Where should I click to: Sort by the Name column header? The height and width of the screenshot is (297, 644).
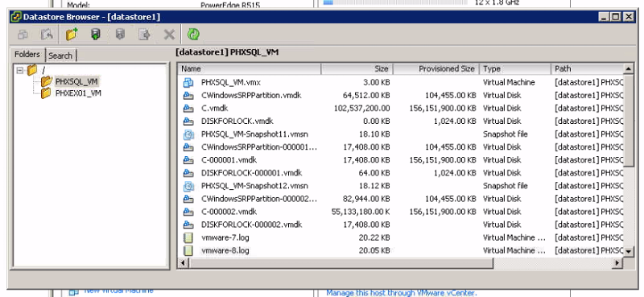[250, 68]
